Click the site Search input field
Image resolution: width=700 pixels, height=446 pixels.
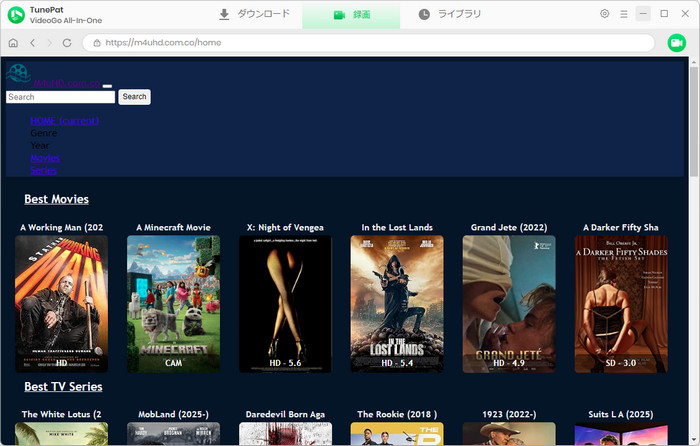tap(61, 97)
